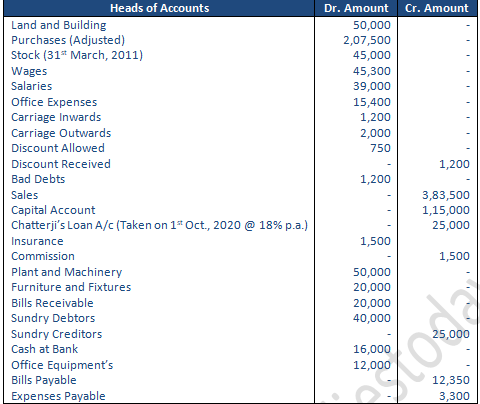The width and height of the screenshot is (480, 404).
Task: Select 'Furniture and Fixtures' label
Action: click(x=71, y=287)
